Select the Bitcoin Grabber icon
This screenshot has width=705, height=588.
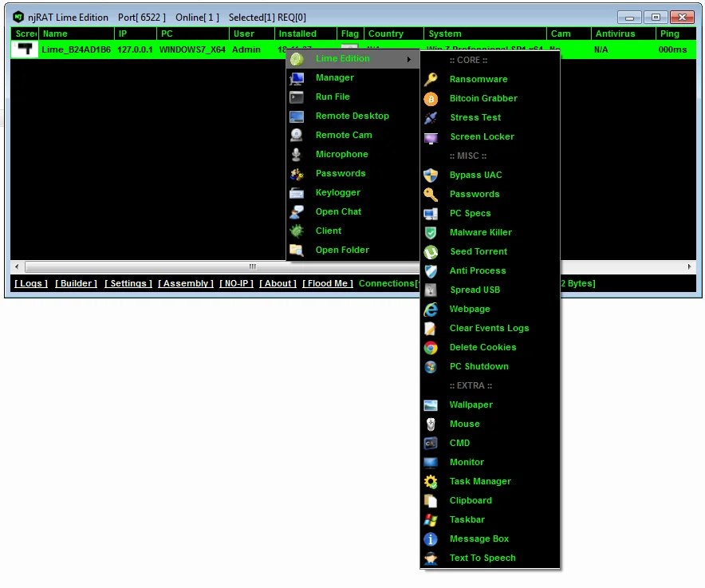[431, 98]
